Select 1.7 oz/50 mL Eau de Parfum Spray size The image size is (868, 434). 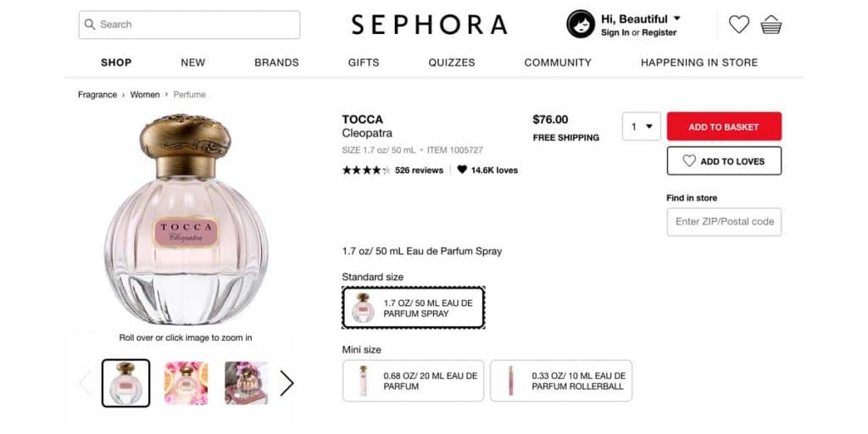click(x=413, y=308)
